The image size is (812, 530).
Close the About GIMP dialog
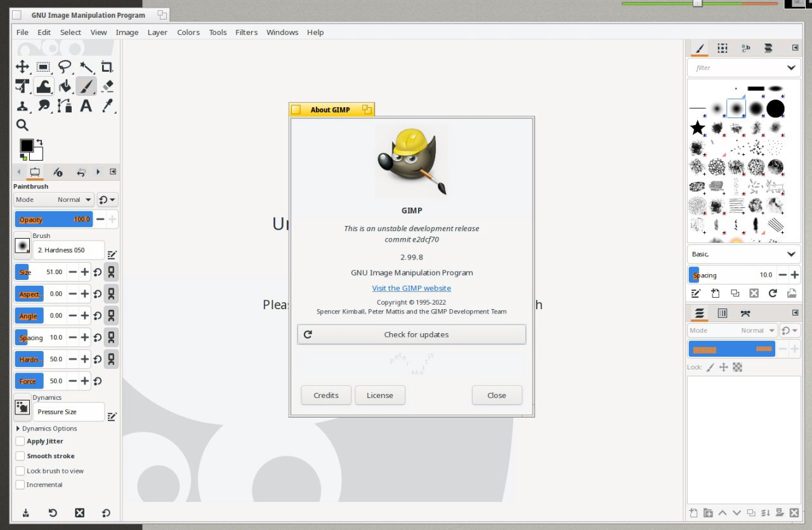click(497, 395)
